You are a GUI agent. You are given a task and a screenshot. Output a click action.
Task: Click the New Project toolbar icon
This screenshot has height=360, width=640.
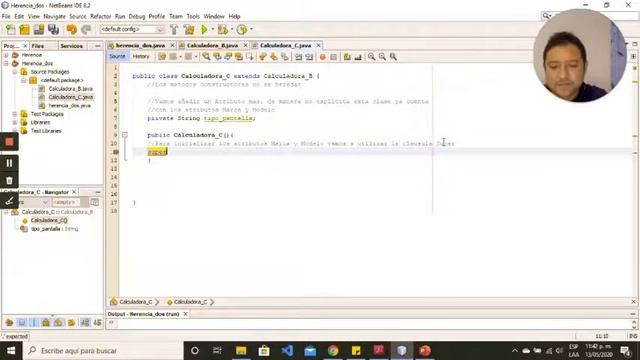(24, 29)
